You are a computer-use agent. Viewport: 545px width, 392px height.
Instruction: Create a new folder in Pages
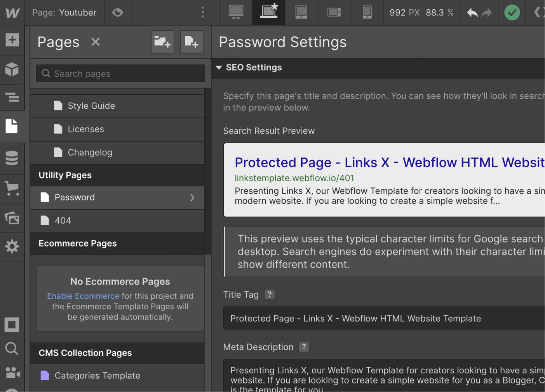[x=162, y=42]
